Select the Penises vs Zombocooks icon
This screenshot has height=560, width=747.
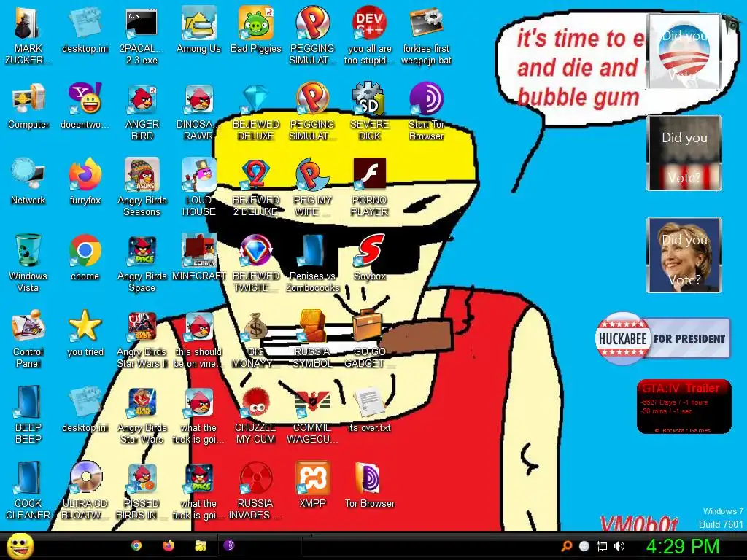[312, 263]
